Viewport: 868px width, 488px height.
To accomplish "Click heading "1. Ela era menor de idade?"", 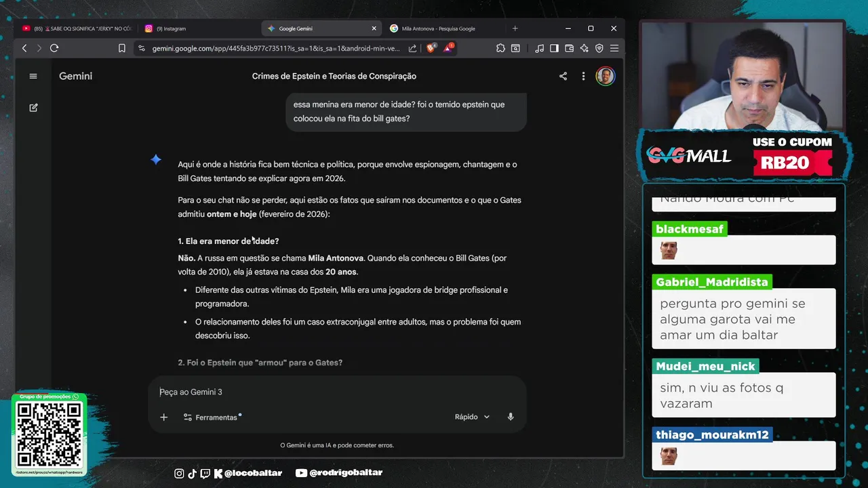I will 229,241.
